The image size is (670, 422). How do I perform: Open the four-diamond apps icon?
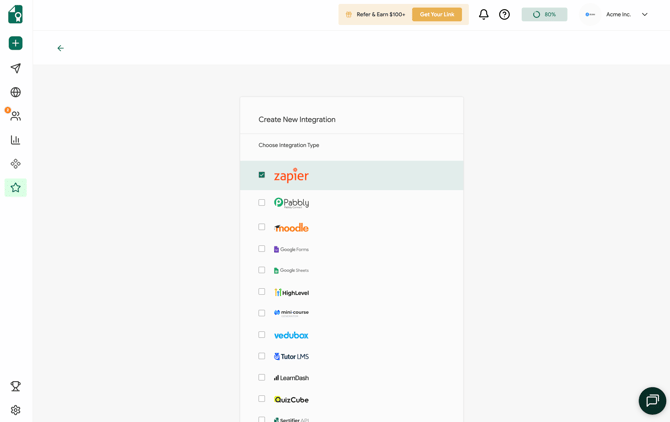(x=15, y=164)
